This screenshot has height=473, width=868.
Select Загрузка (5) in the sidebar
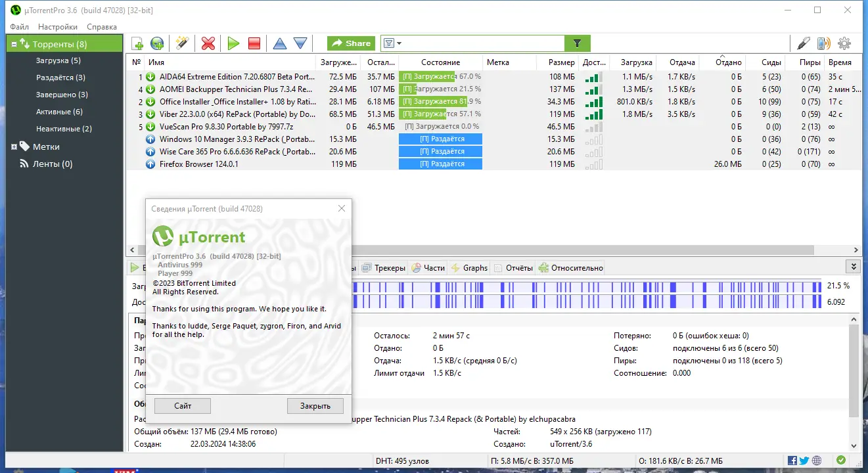58,60
